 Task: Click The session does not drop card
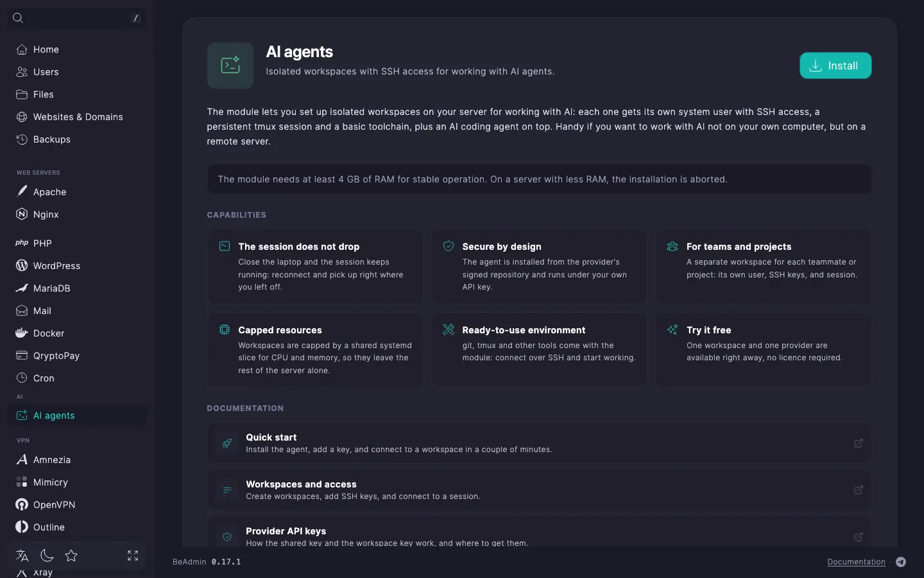coord(315,267)
